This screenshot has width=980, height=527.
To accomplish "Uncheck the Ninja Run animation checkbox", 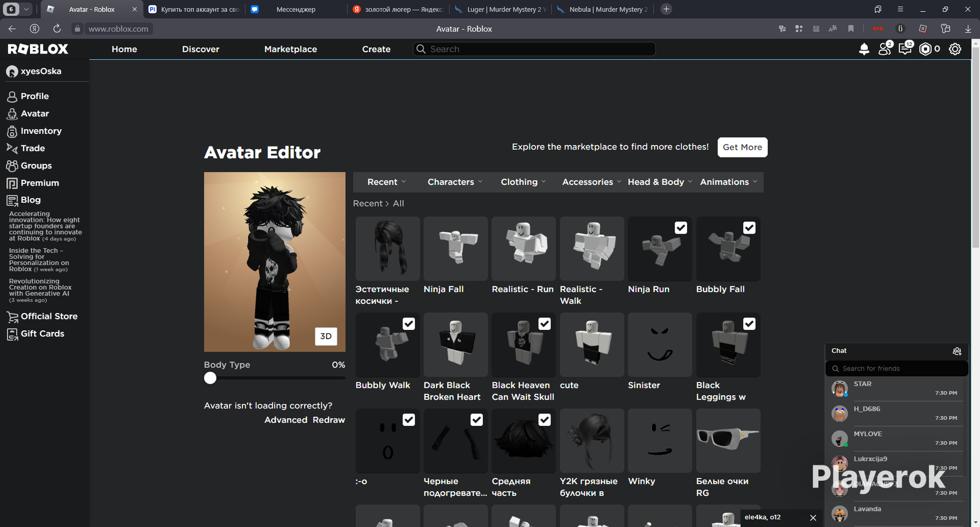I will (681, 228).
